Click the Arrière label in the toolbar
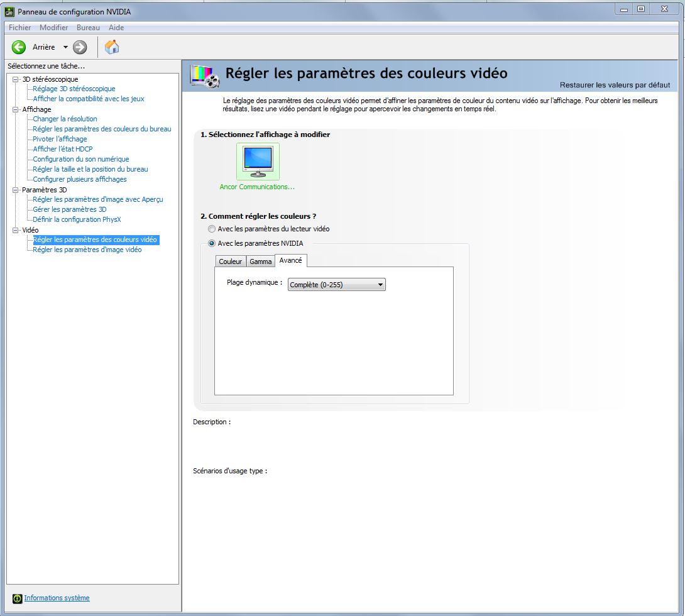Screen dimensions: 685x616 [44, 47]
